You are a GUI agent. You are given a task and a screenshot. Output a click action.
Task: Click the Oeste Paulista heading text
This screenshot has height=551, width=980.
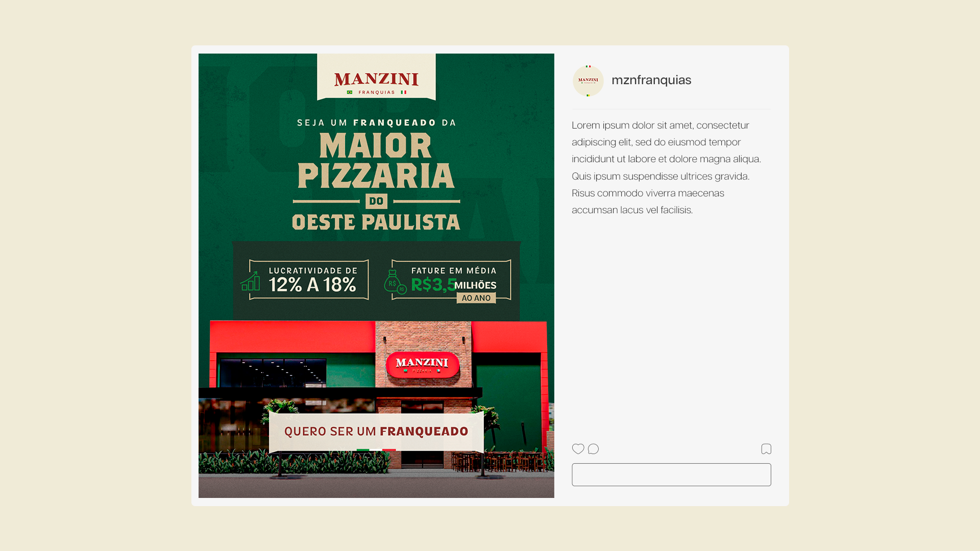376,222
